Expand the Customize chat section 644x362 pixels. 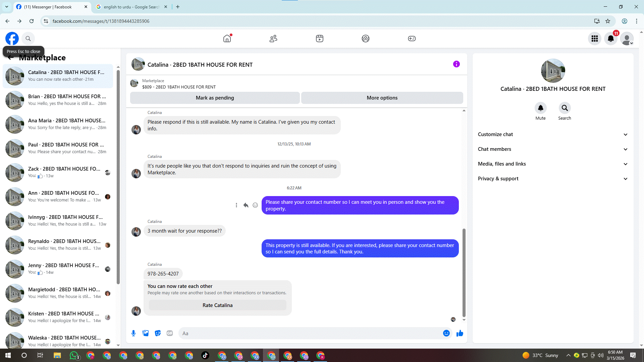coord(553,134)
